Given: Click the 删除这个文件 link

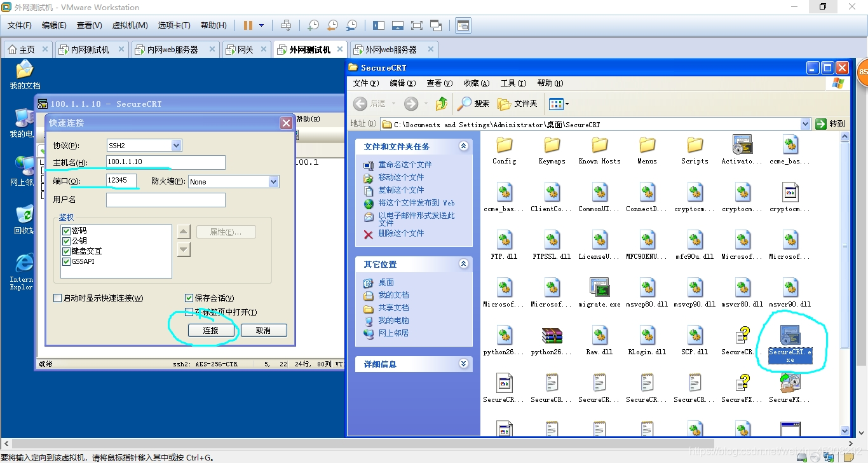Looking at the screenshot, I should (x=401, y=233).
